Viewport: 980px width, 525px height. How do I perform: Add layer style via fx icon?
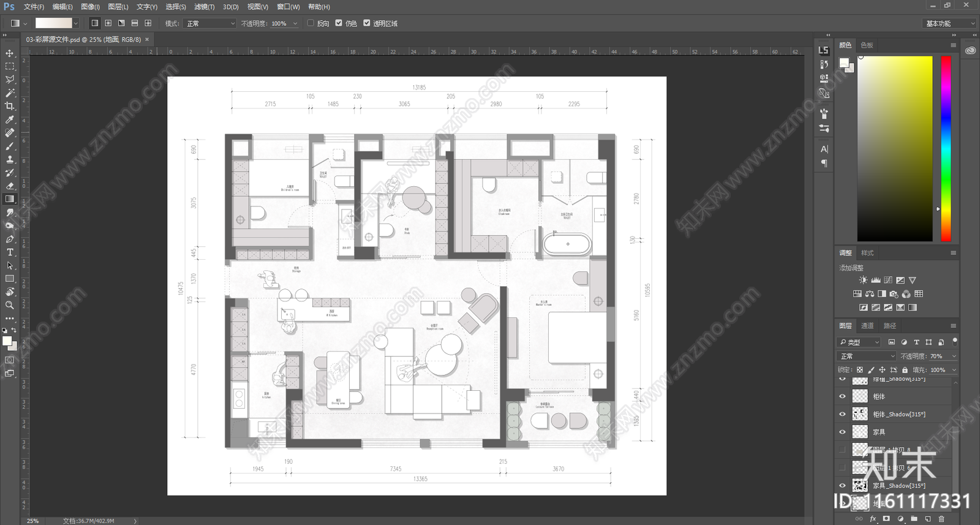pos(873,519)
